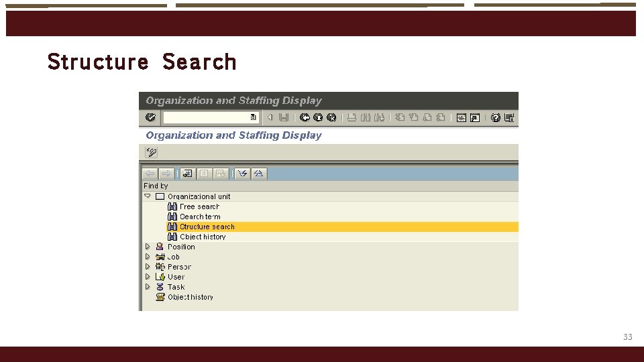Open Customize Local Layout icon

coord(509,118)
